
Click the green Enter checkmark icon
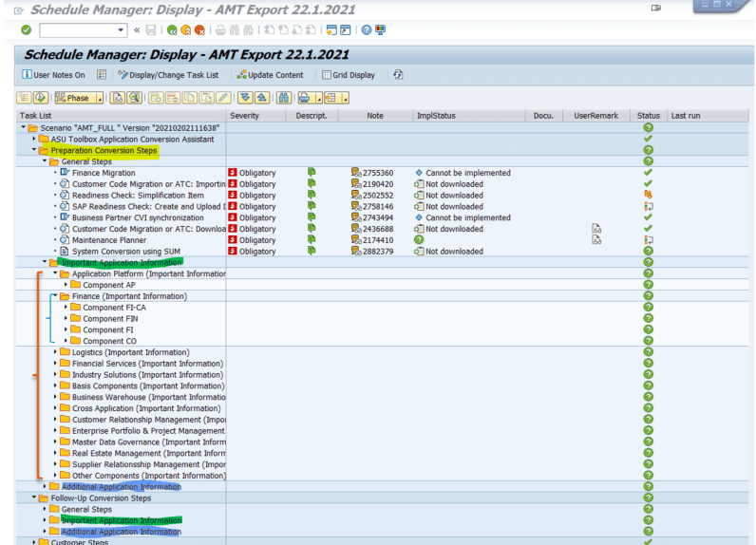tap(26, 29)
